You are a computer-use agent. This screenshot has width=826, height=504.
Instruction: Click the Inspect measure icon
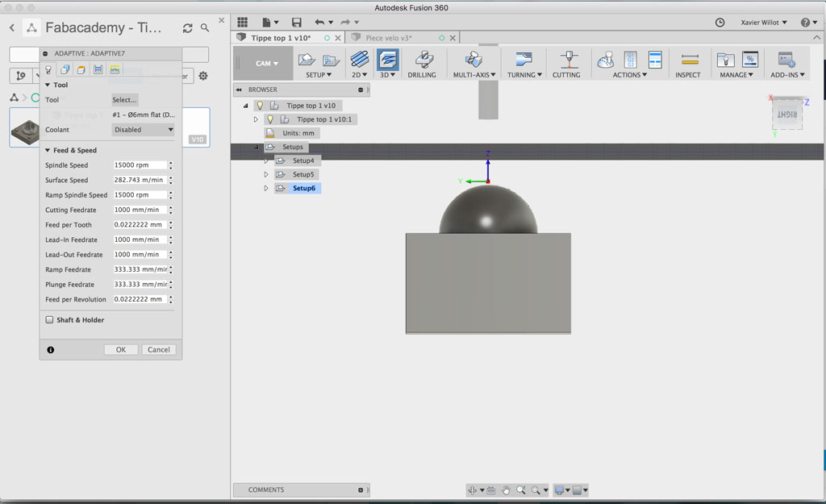690,60
